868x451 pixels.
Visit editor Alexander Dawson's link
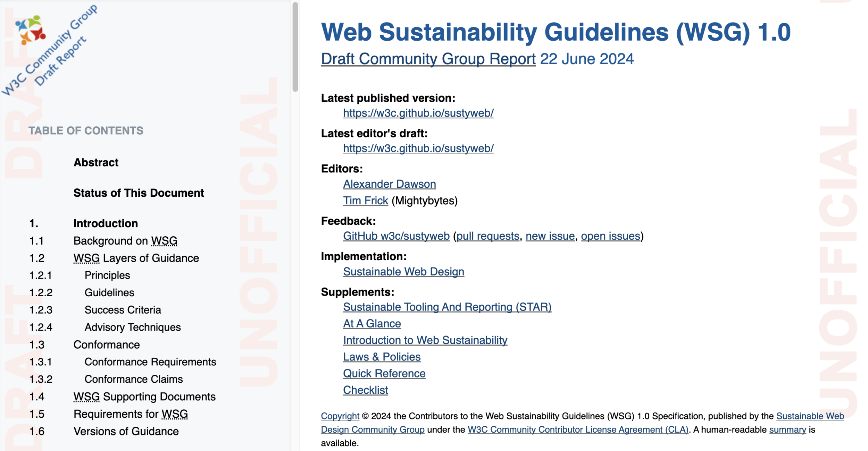tap(389, 184)
